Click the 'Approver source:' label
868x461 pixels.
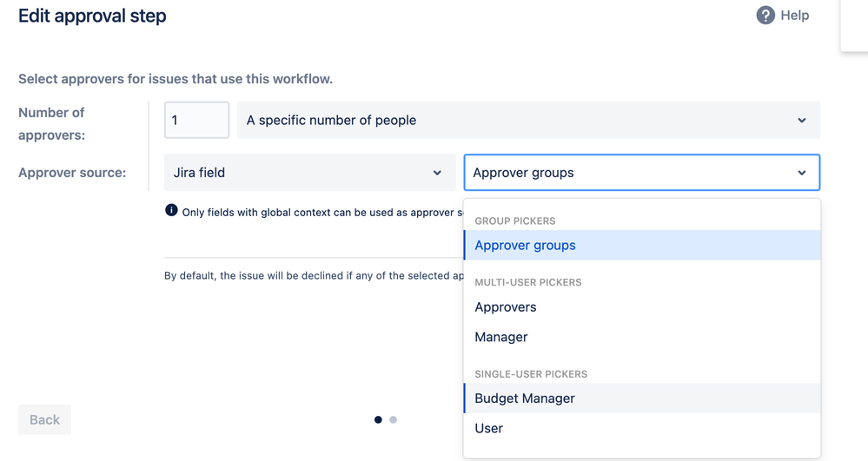72,173
